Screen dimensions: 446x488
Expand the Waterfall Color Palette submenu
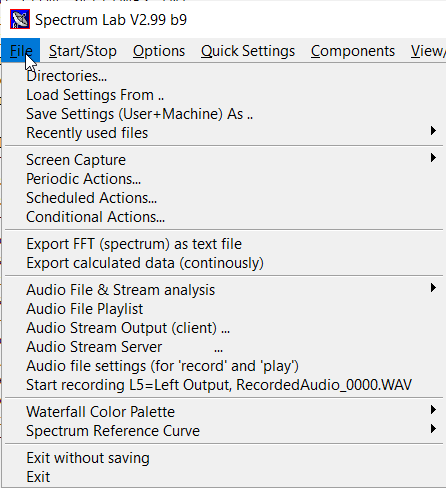click(223, 412)
